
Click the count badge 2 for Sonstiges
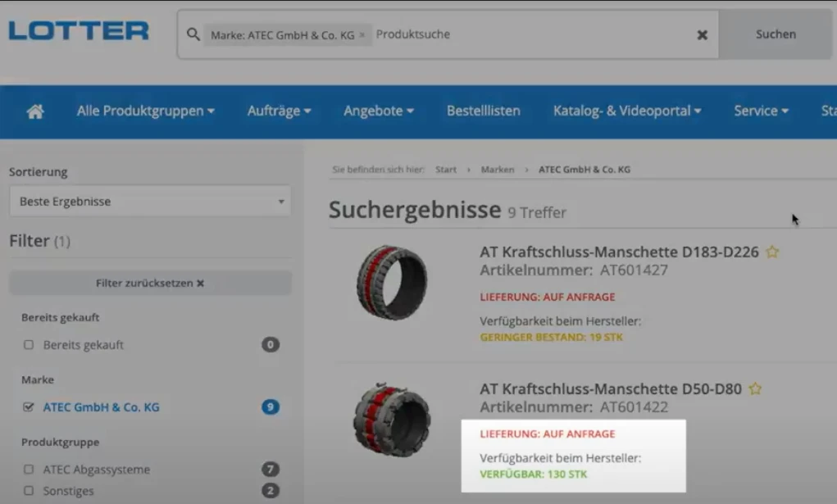(x=270, y=491)
